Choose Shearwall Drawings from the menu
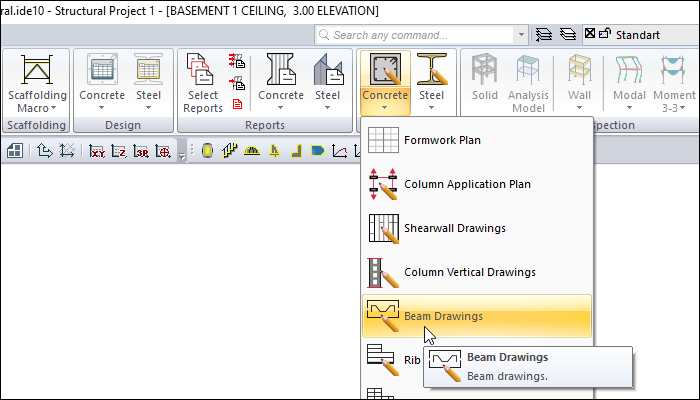 [477, 228]
